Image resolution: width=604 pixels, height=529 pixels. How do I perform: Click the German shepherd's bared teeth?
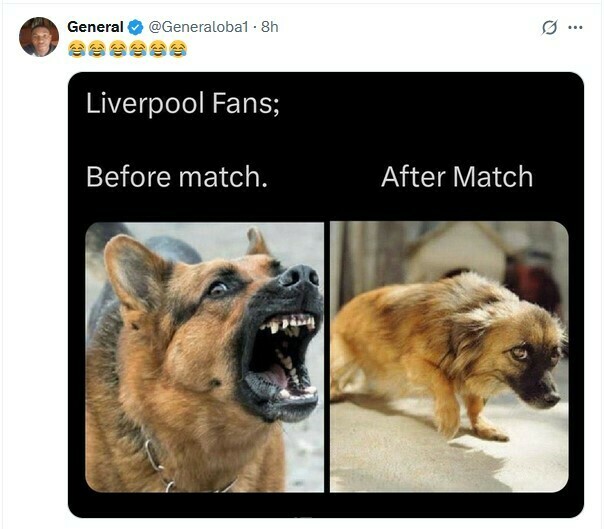click(x=289, y=324)
